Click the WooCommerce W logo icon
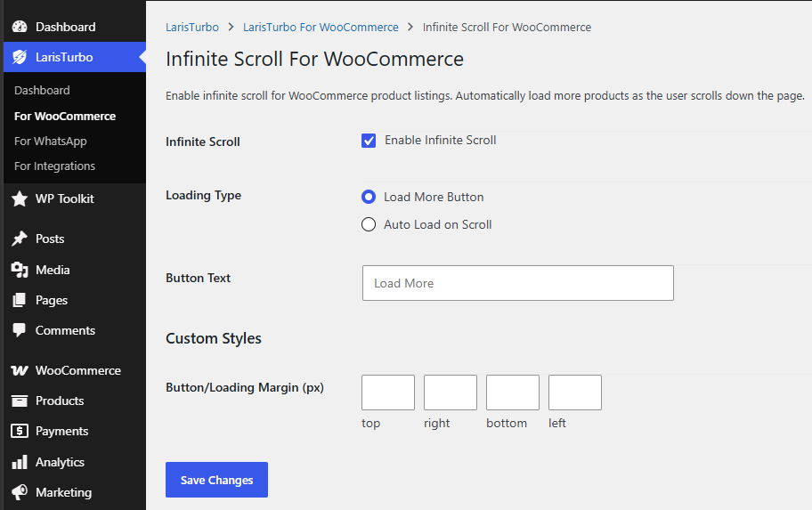The image size is (812, 510). point(20,371)
